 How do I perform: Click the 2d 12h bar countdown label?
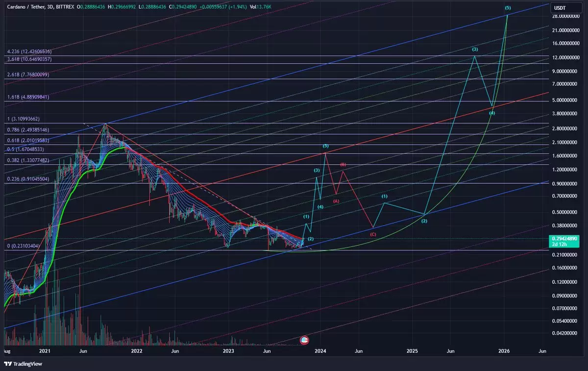559,244
